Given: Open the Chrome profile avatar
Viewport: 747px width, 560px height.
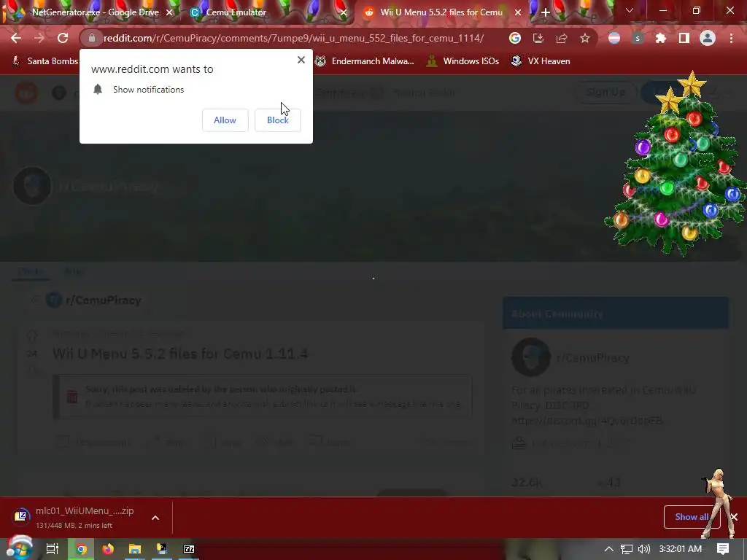Looking at the screenshot, I should 708,38.
